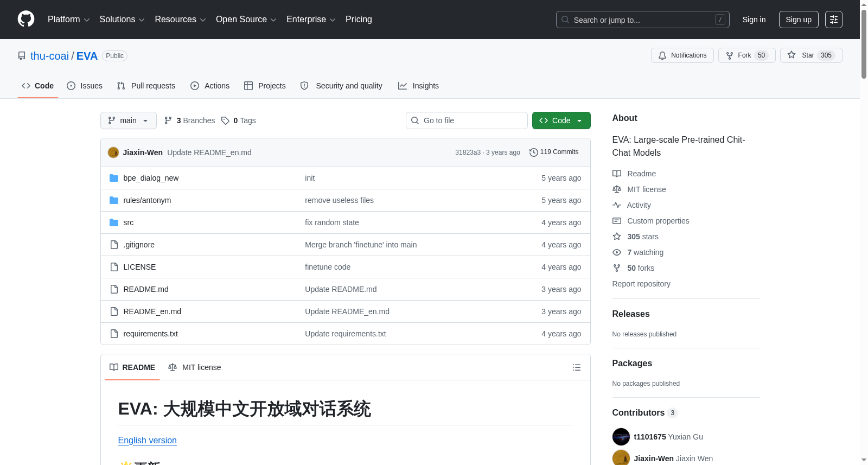Screen dimensions: 868x465
Task: Click the Search or jump to field
Action: [643, 20]
